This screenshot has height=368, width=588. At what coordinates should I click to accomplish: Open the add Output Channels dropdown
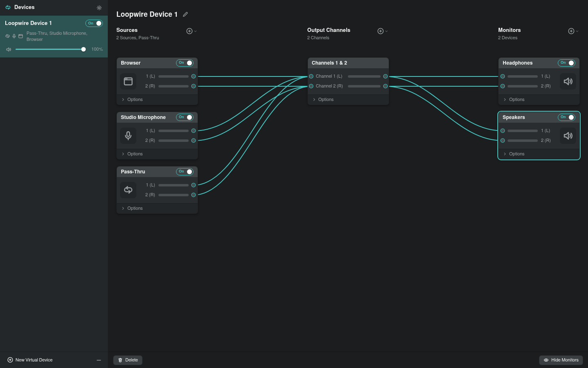[383, 31]
